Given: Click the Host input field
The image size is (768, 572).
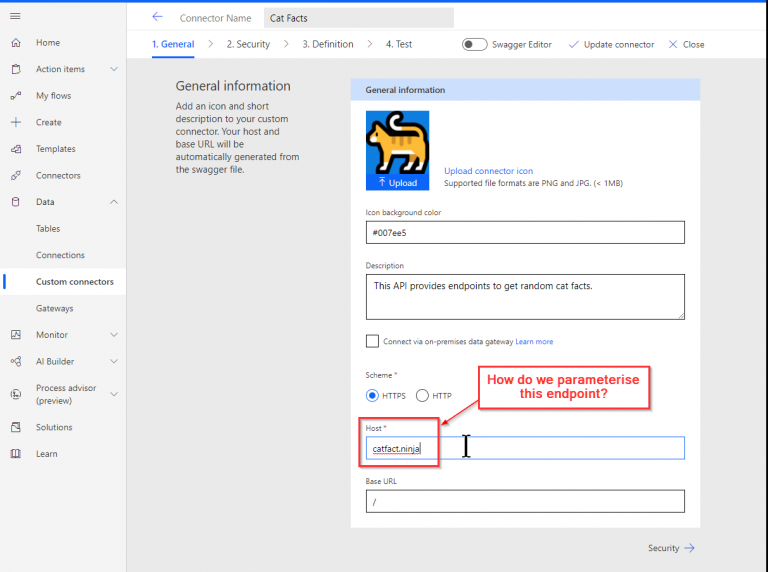Looking at the screenshot, I should [x=525, y=448].
